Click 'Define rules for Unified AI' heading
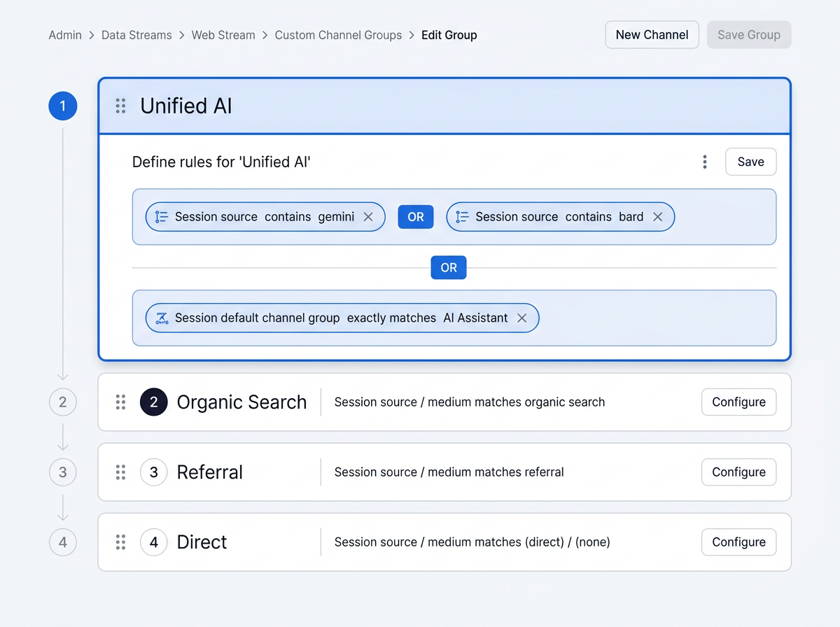This screenshot has width=840, height=627. click(x=221, y=162)
